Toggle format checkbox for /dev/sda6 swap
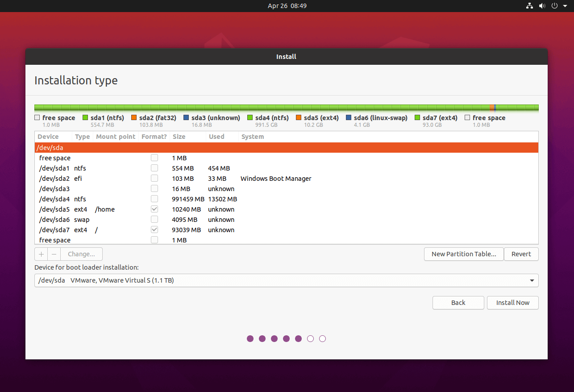The width and height of the screenshot is (574, 392). [154, 220]
